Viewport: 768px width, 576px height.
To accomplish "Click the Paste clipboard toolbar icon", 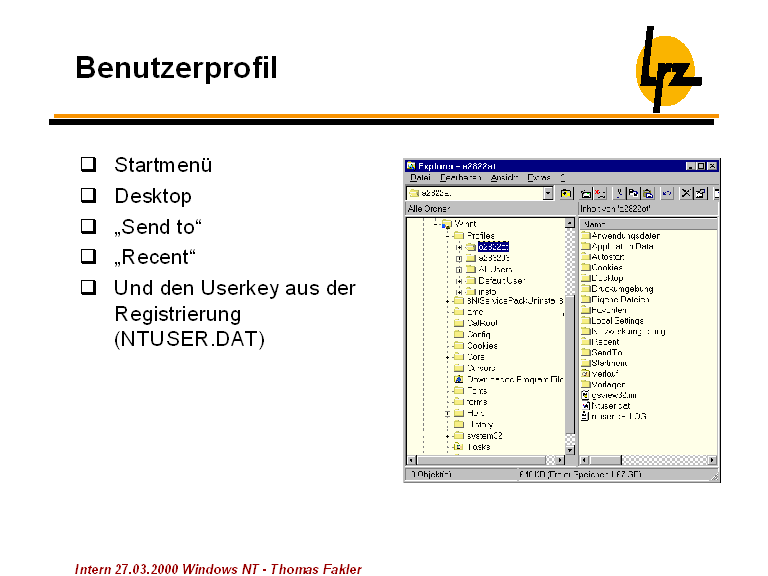I will pyautogui.click(x=648, y=193).
